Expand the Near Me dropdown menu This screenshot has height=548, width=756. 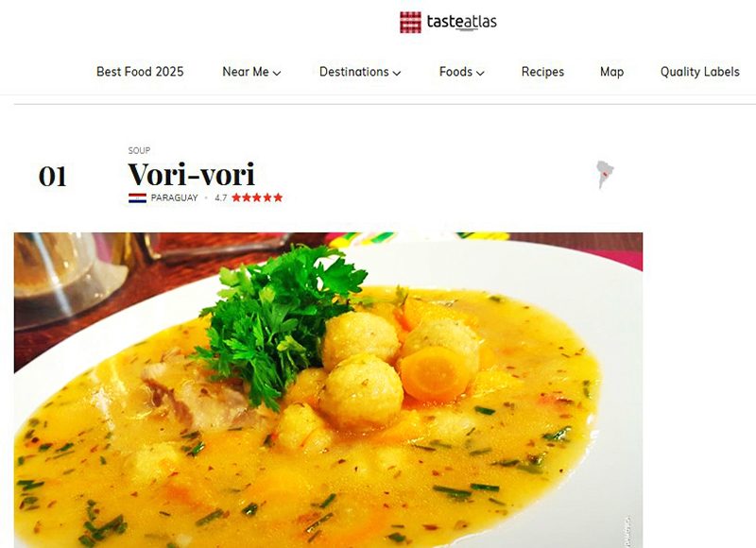(x=251, y=72)
